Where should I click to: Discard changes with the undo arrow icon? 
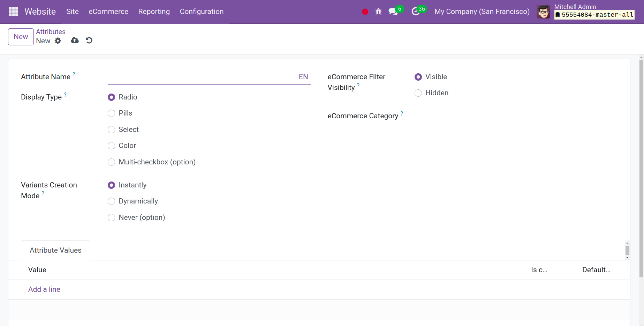pos(89,40)
